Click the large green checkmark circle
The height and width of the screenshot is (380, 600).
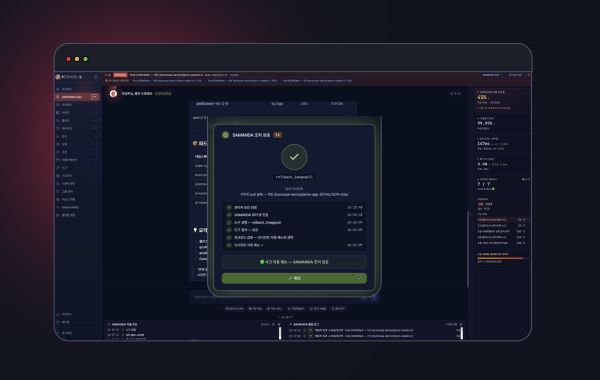click(294, 157)
